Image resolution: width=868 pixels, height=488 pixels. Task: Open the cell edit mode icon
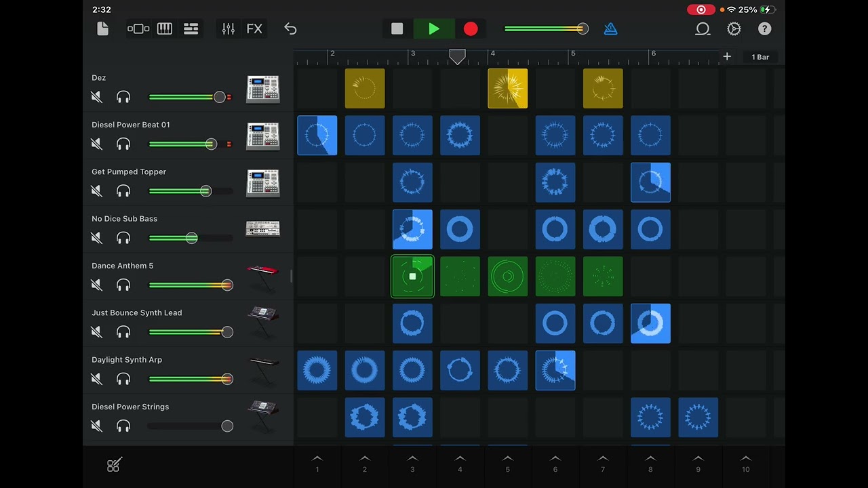pyautogui.click(x=113, y=466)
